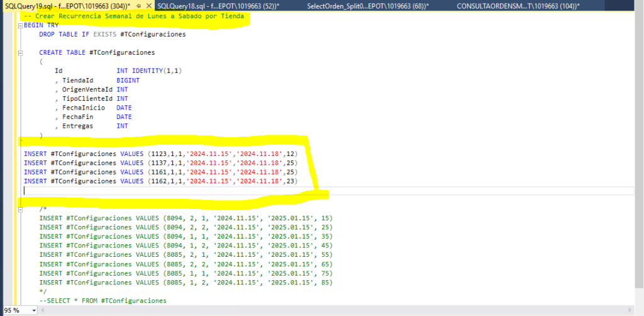Click the comment 'Crear Recurrencia Semanal' line

click(134, 16)
